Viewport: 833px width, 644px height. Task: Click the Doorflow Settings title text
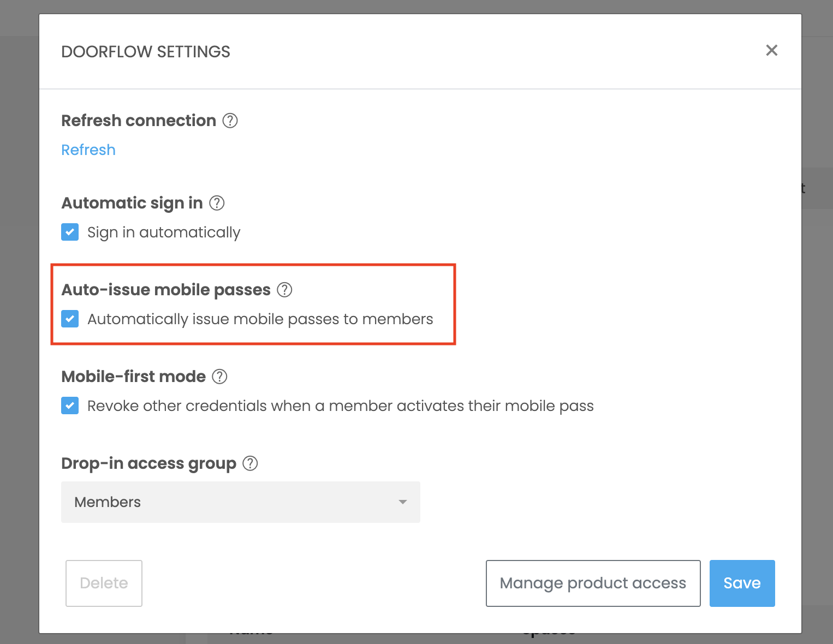(x=146, y=52)
